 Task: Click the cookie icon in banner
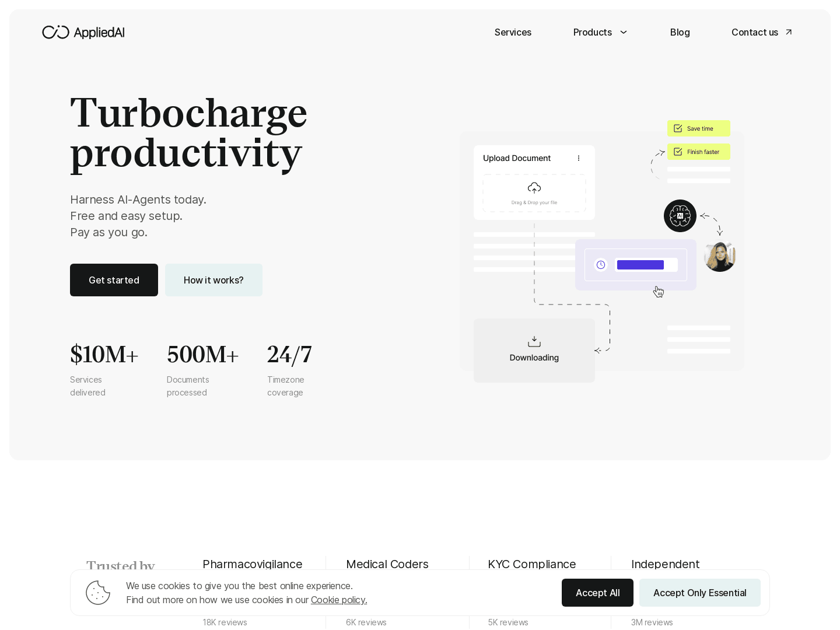coord(98,593)
